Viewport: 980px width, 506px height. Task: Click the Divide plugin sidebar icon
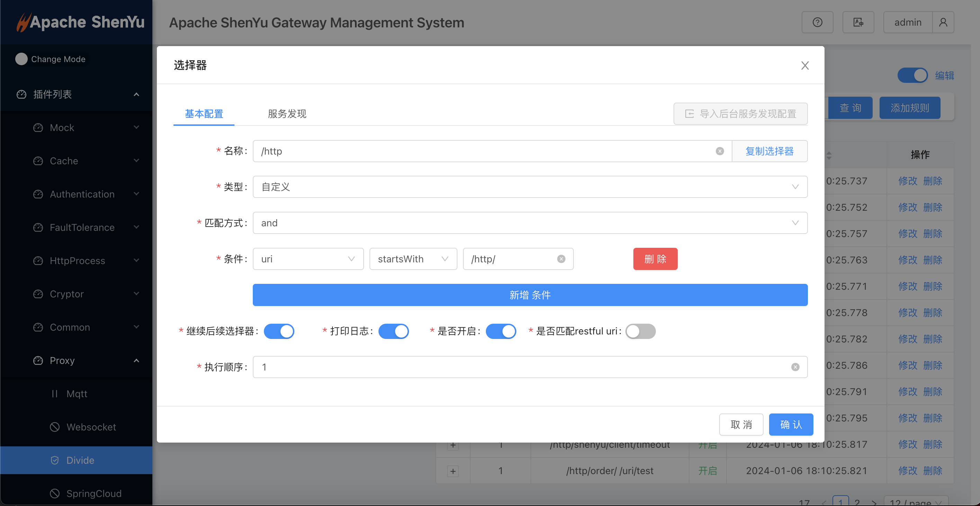(55, 460)
